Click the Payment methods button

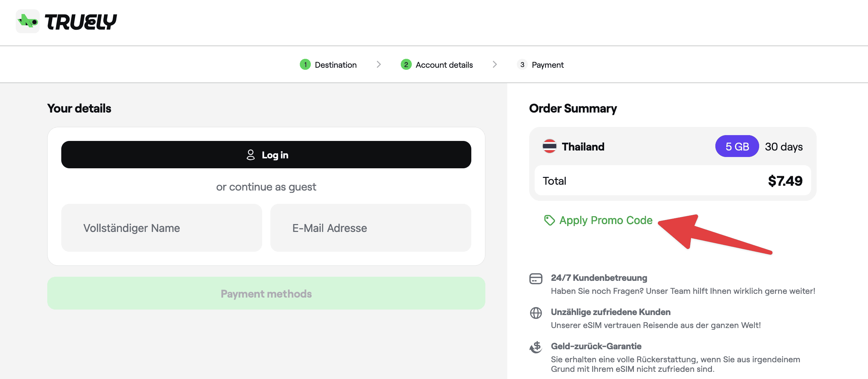point(266,293)
